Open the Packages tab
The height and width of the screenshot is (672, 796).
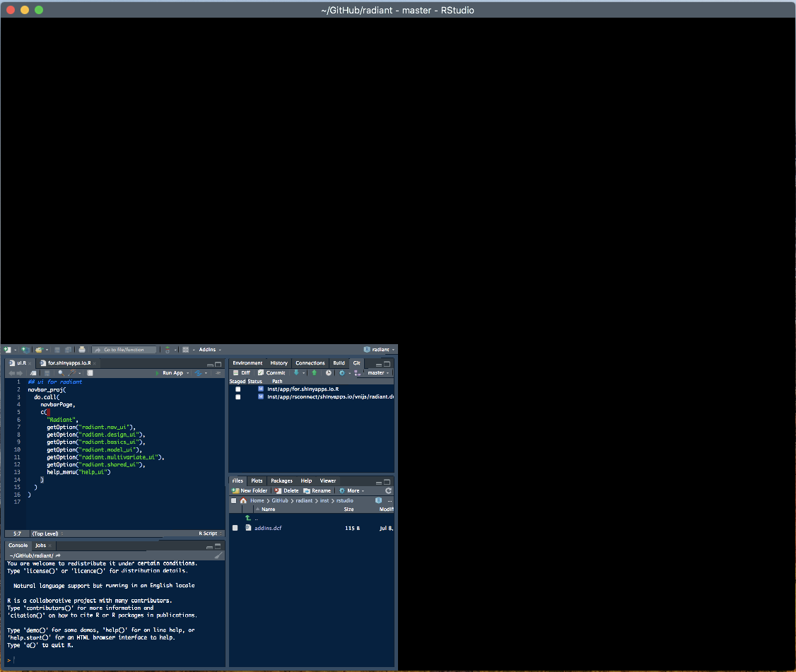(282, 481)
